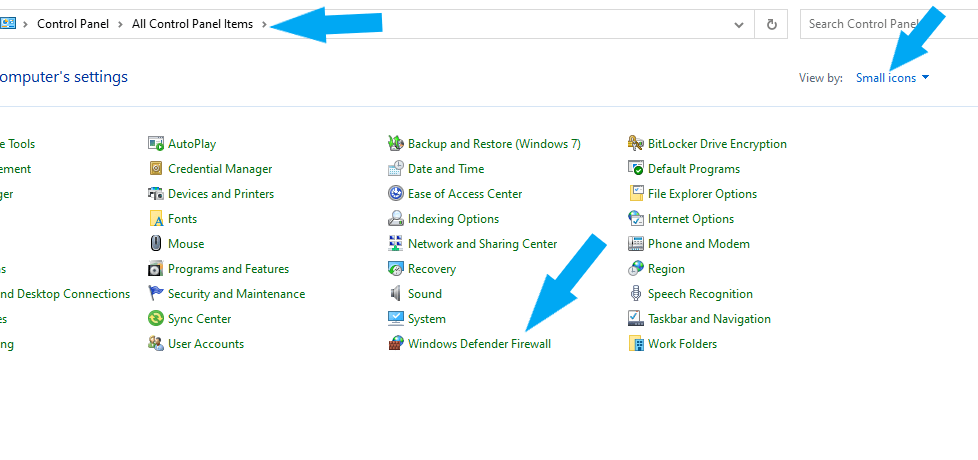Open the BitLocker Drive Encryption icon

coord(636,143)
